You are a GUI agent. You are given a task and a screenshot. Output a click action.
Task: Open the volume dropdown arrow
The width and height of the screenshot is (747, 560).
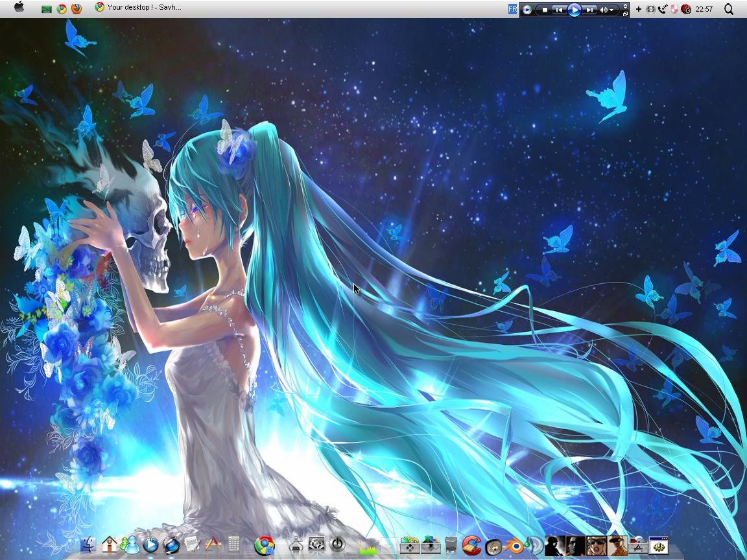tap(611, 10)
